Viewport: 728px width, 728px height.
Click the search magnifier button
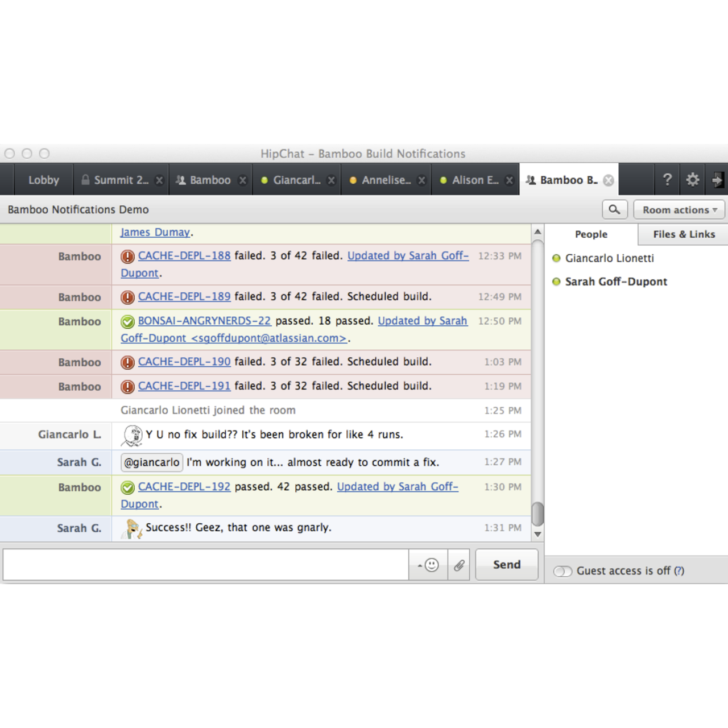[x=614, y=209]
